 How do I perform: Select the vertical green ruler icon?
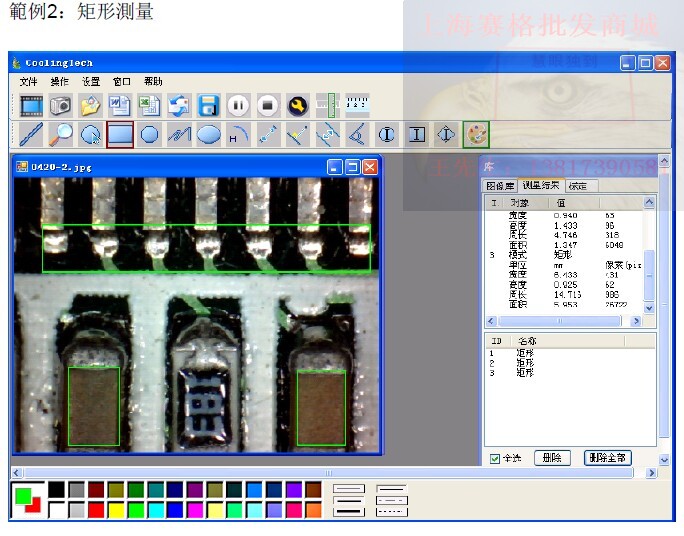pyautogui.click(x=328, y=106)
